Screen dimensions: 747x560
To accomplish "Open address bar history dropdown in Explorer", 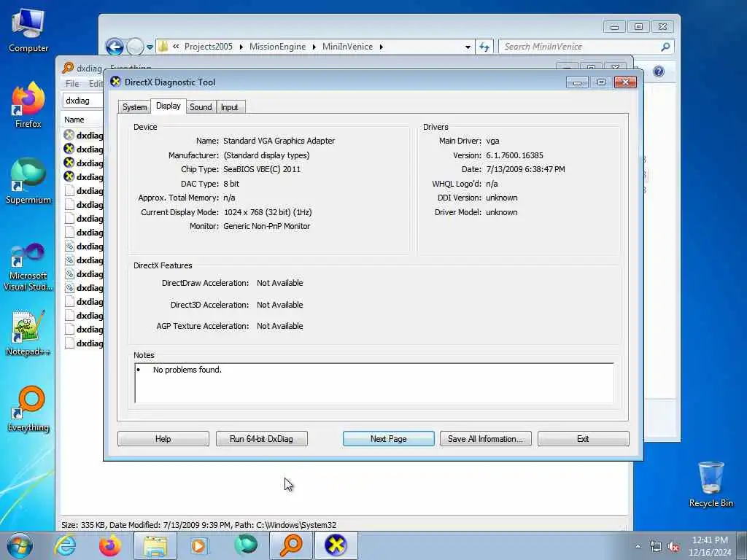I will click(x=468, y=47).
